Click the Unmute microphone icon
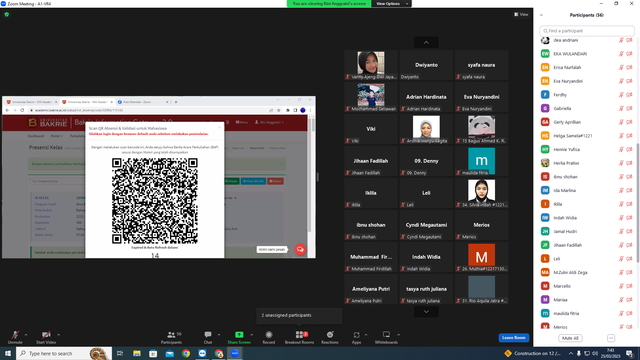 coord(15,335)
